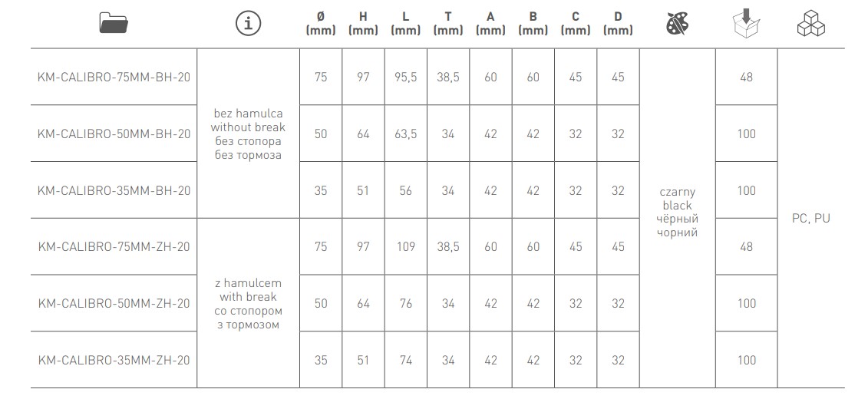Click the info circle icon
This screenshot has width=868, height=399.
point(248,24)
